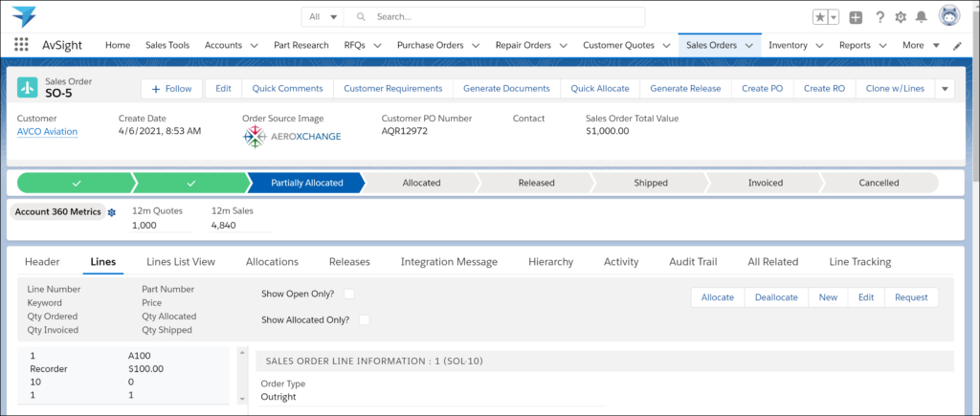Select line 1 A100 Recorder row
Screen dimensions: 980x416
[123, 376]
